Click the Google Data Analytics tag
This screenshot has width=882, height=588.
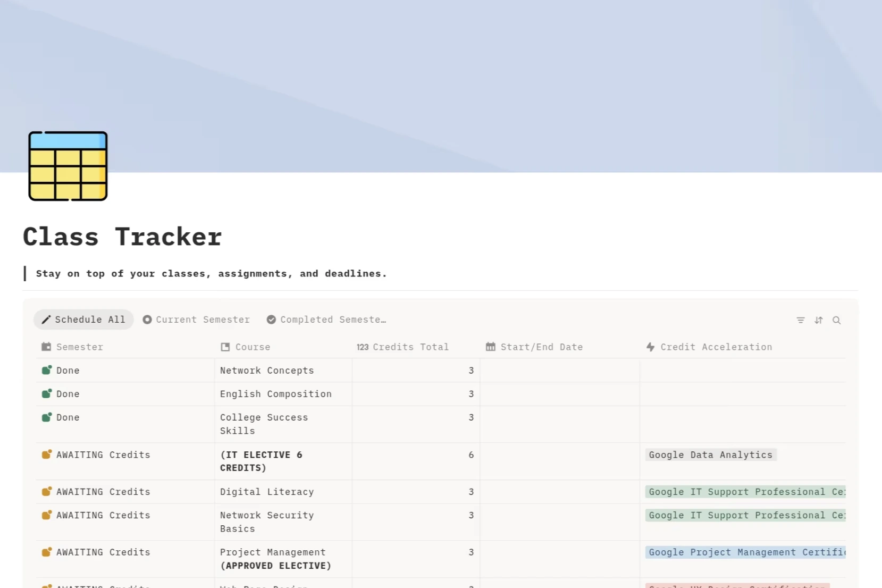[710, 455]
